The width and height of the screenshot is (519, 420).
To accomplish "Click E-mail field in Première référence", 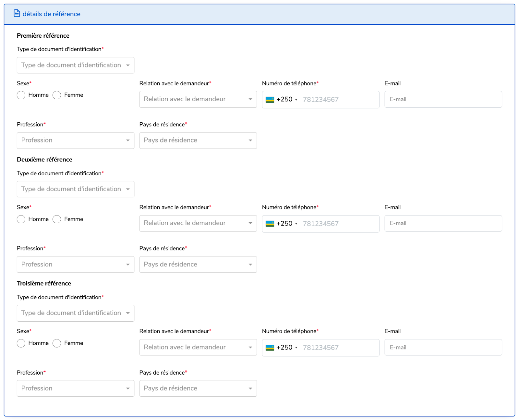I will pyautogui.click(x=443, y=99).
